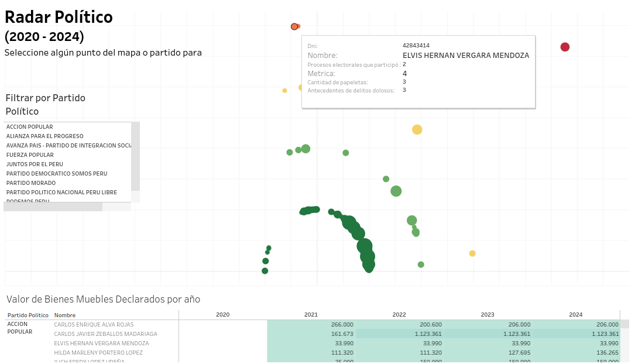Filter by ALIANZA PARA EL PROGRESO party

point(45,136)
